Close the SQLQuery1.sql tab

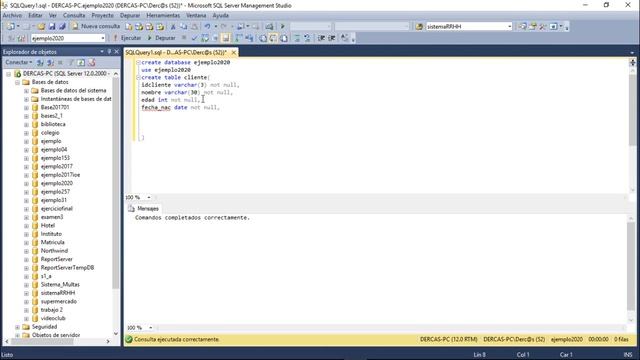pos(234,53)
